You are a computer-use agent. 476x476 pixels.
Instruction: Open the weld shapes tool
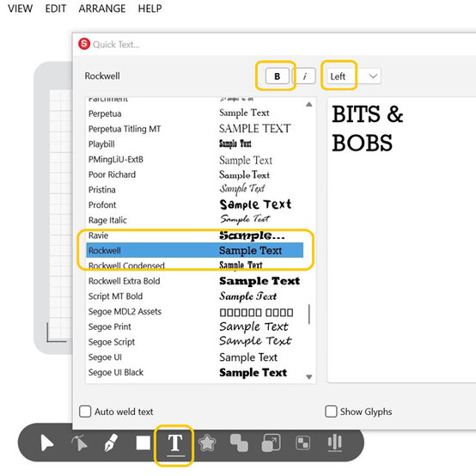(239, 443)
